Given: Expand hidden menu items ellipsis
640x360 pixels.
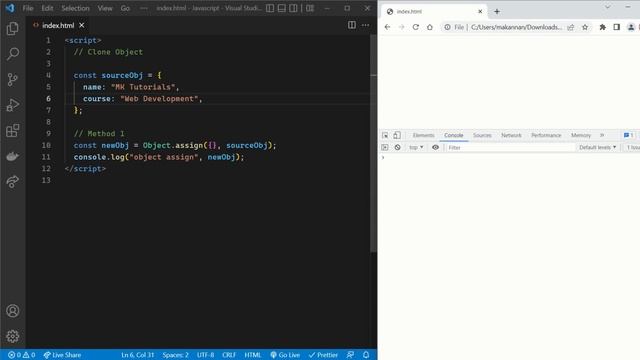Looking at the screenshot, I should (x=143, y=8).
